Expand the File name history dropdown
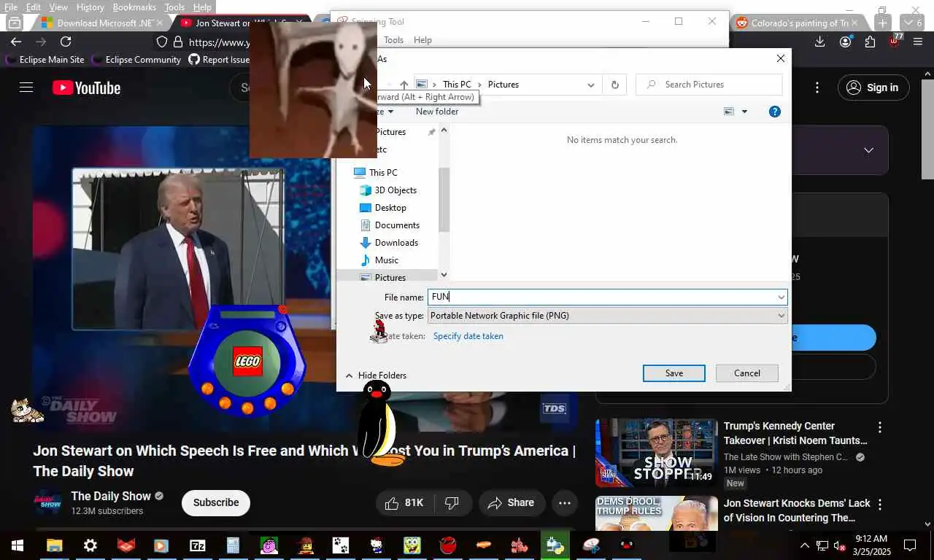Image resolution: width=934 pixels, height=560 pixels. tap(781, 297)
